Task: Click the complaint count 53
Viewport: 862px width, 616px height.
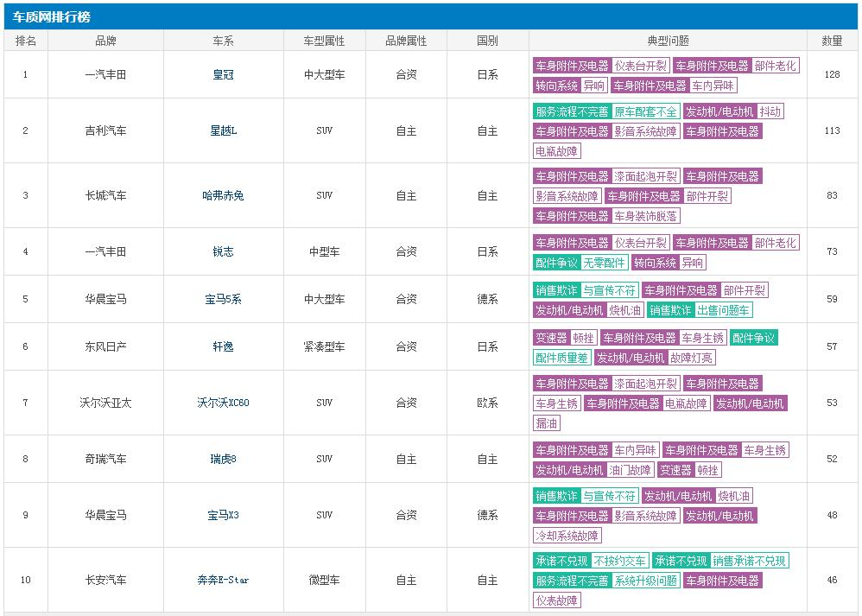Action: 833,403
